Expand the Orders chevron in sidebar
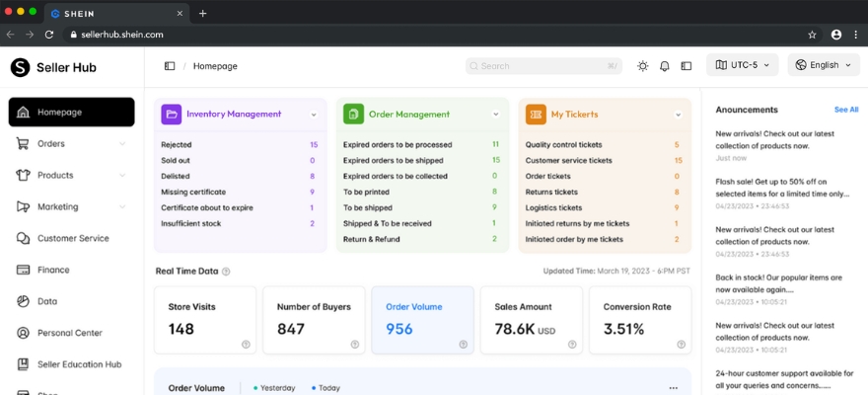The image size is (868, 395). [x=122, y=144]
